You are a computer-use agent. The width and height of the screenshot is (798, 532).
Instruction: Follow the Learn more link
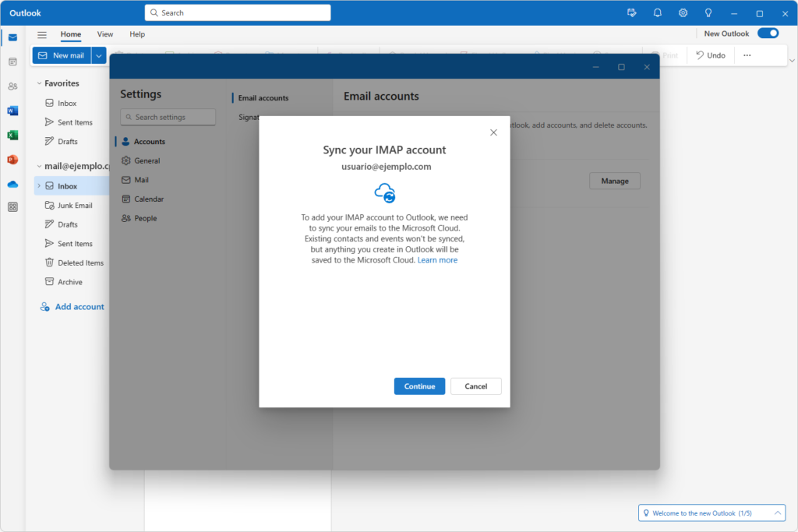point(437,260)
